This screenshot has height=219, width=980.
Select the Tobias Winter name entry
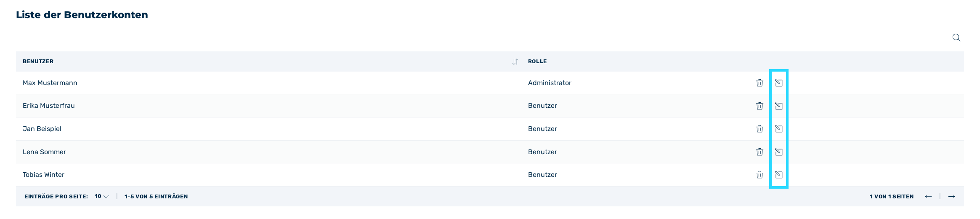44,174
